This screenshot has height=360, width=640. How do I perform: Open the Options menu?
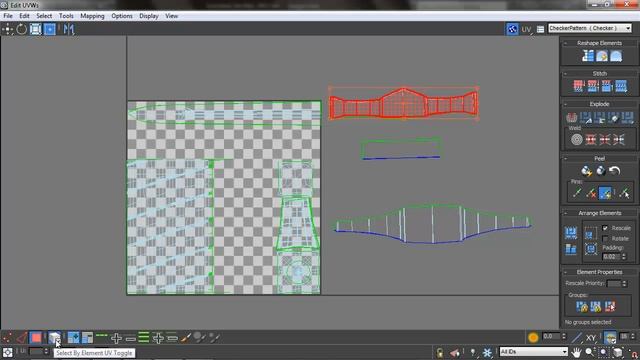122,16
